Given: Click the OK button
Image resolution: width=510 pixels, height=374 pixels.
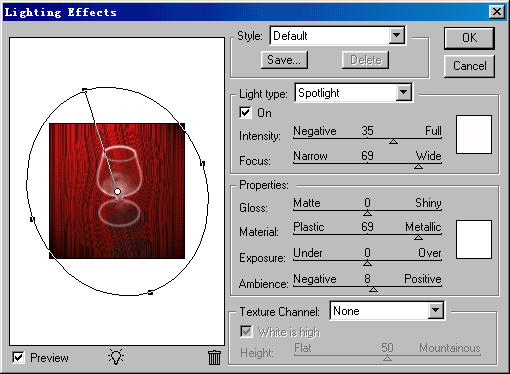Looking at the screenshot, I should coord(469,38).
